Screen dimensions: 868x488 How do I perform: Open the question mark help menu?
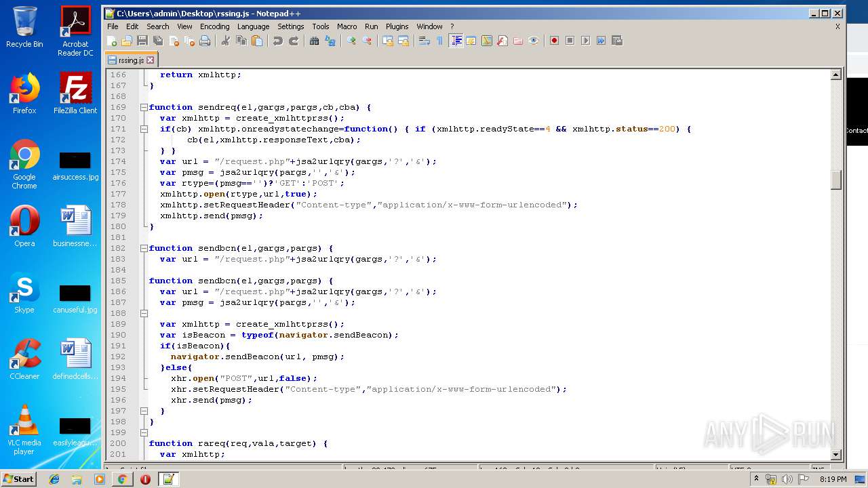452,26
